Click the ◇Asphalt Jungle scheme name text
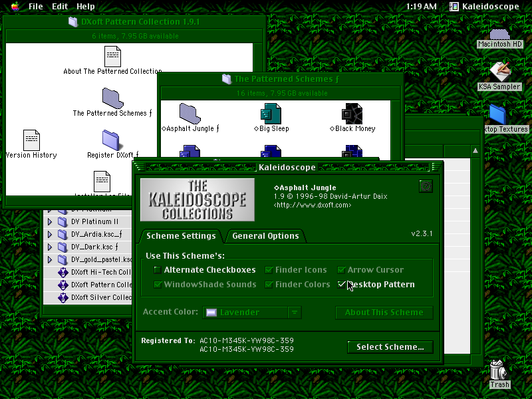532x399 pixels. 305,188
